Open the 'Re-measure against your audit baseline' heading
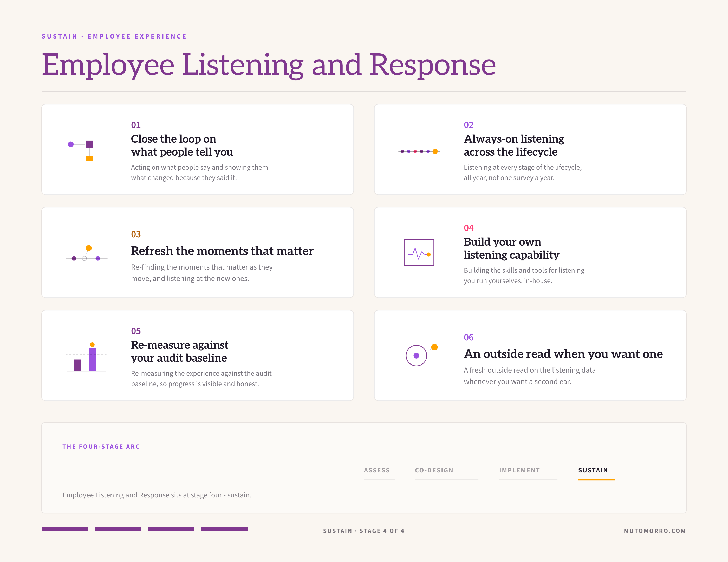This screenshot has height=562, width=728. (180, 351)
